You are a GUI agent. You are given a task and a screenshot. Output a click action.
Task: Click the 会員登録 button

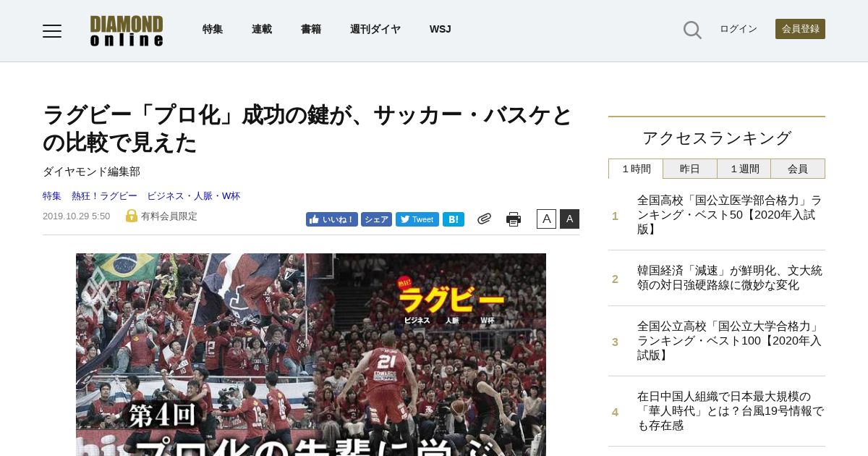(800, 29)
